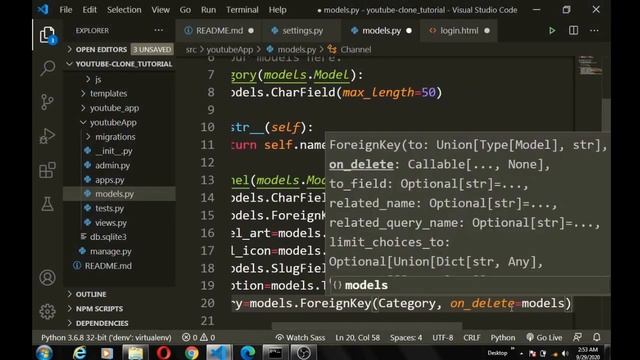This screenshot has height=360, width=640.
Task: Open views.py in explorer
Action: click(x=111, y=223)
